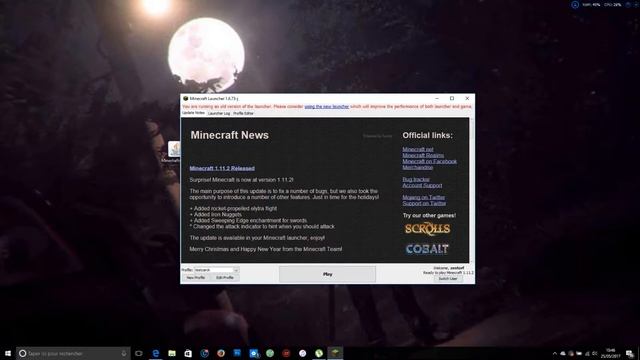Start the game with the Play button
640x360 pixels.
[327, 274]
